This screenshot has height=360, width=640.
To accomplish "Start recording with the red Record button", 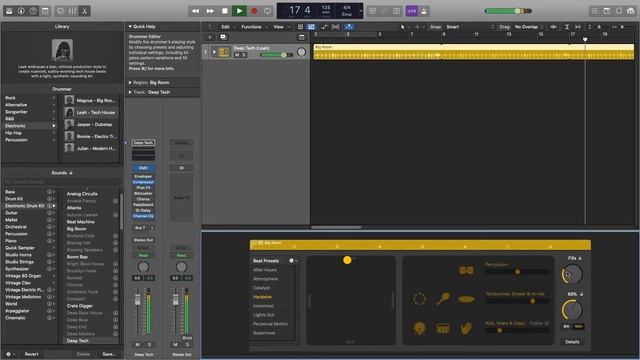I will click(254, 11).
